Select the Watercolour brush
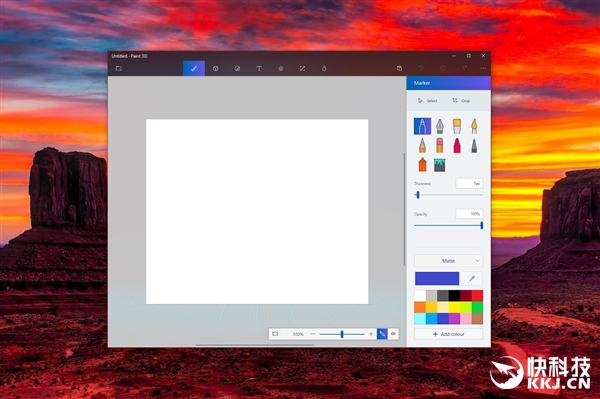Screen dimensions: 600x399 474,126
